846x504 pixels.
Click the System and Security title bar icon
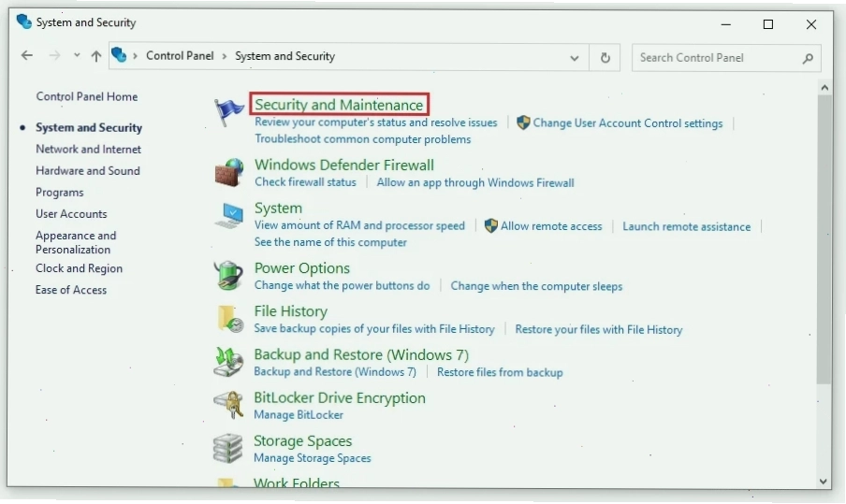pos(23,22)
